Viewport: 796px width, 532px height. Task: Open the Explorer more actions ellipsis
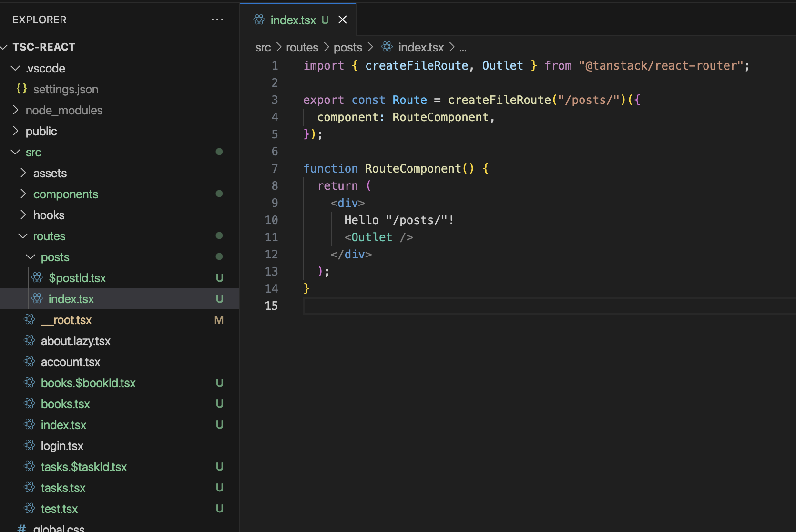point(217,20)
